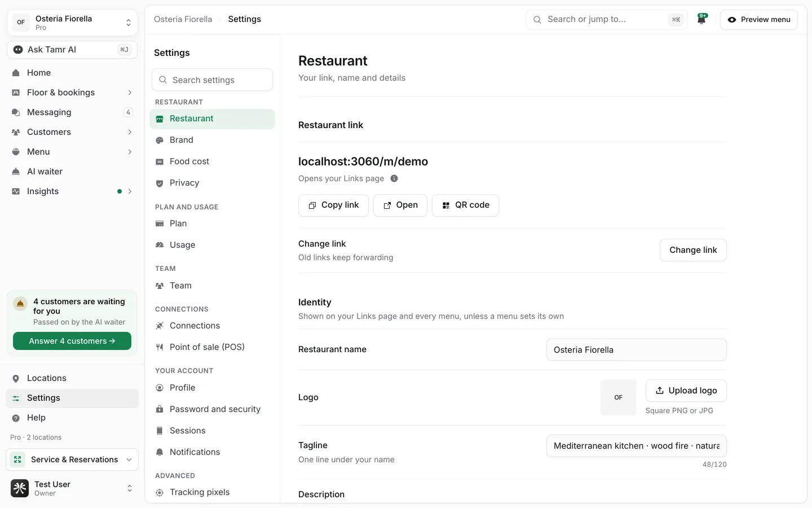Click the AI waiter bell icon
This screenshot has height=508, width=812.
click(16, 172)
